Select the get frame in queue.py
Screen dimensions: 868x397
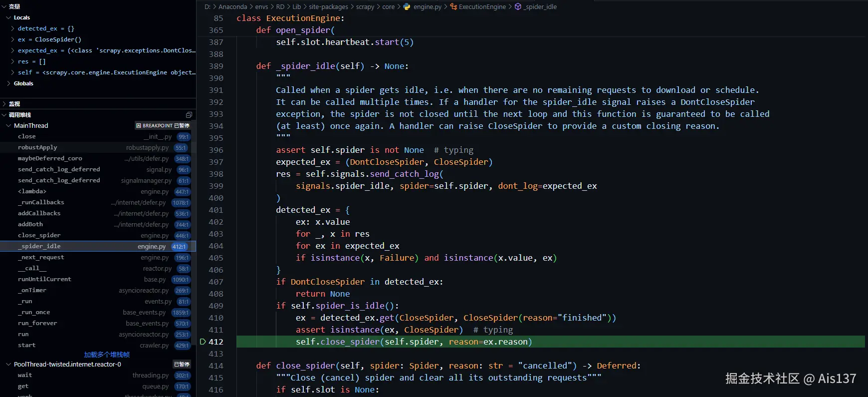98,386
